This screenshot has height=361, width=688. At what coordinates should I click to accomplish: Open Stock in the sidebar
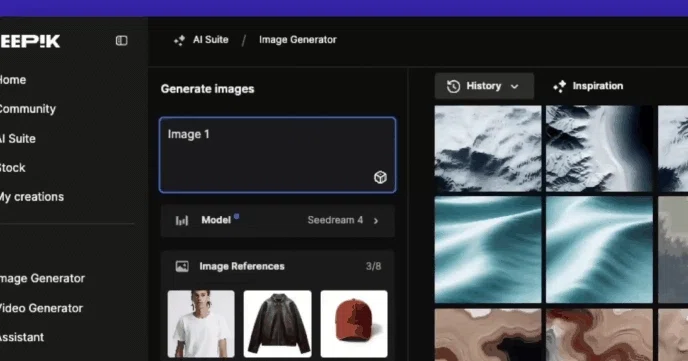point(13,168)
